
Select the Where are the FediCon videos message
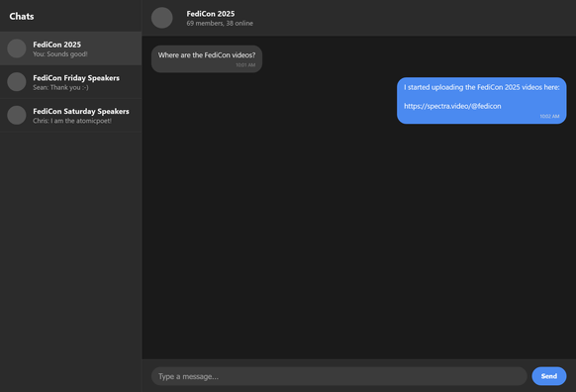click(x=207, y=58)
